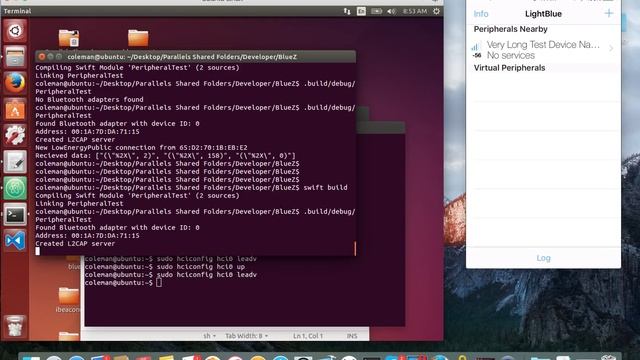Open the system gear menu in panel
This screenshot has width=640, height=360.
click(436, 11)
